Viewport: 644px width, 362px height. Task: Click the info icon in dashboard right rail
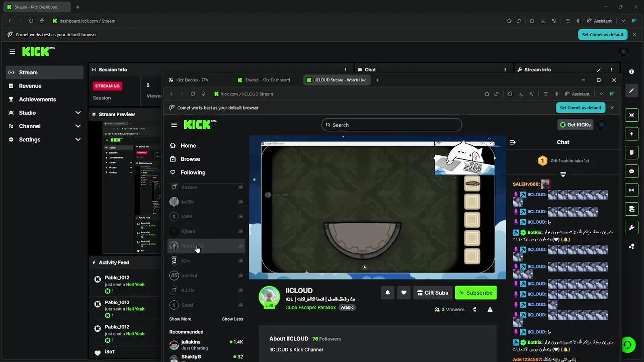(x=631, y=72)
